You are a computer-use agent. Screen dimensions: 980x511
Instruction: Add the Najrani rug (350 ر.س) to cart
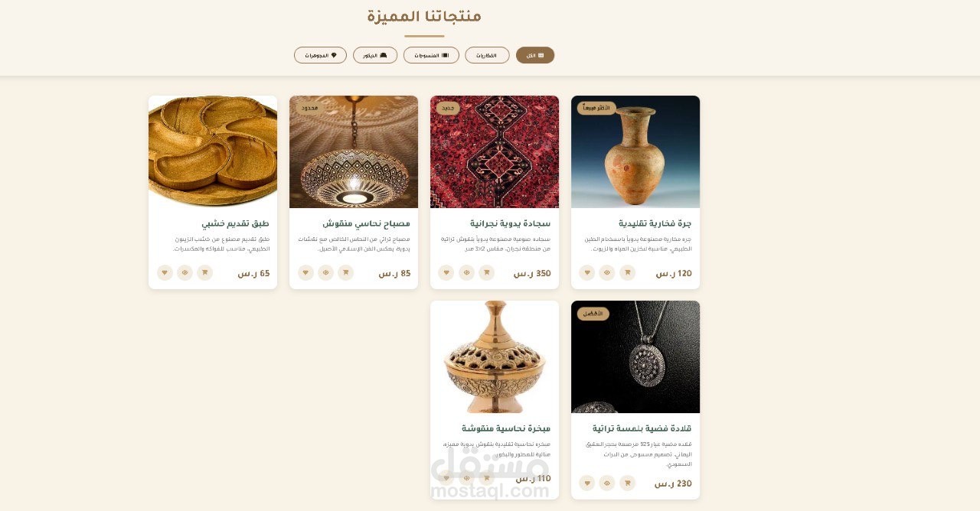point(486,272)
